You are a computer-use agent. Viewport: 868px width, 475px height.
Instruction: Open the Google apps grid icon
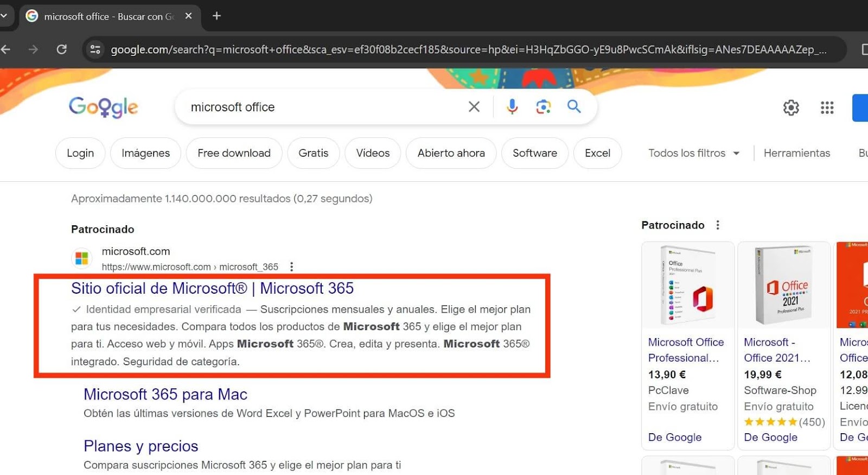coord(827,107)
